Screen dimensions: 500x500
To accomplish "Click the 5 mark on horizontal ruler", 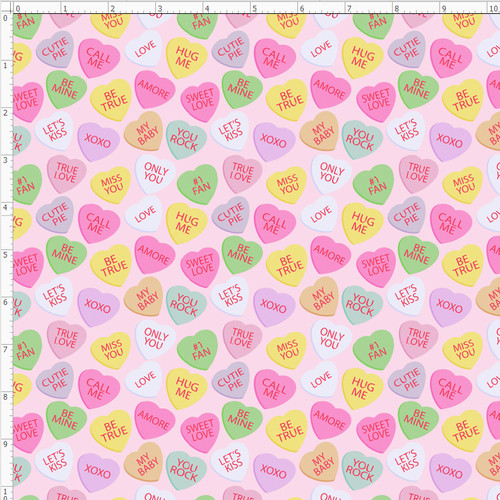I will [x=255, y=8].
